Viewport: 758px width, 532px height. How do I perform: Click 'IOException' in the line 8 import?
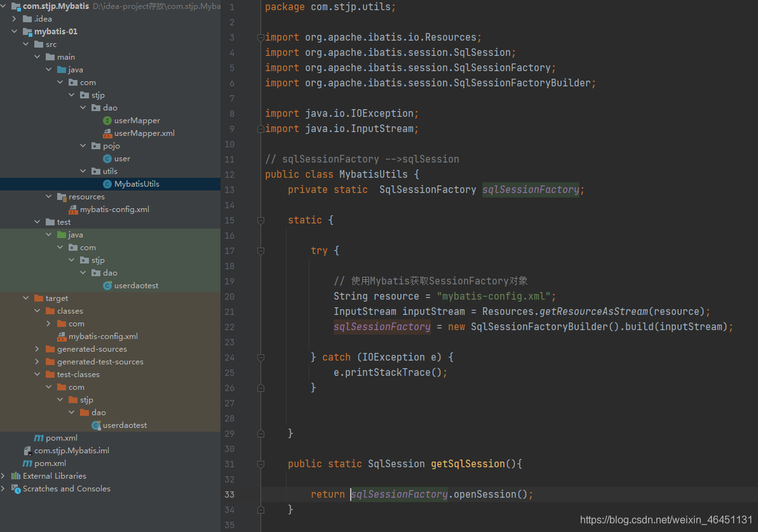coord(382,114)
